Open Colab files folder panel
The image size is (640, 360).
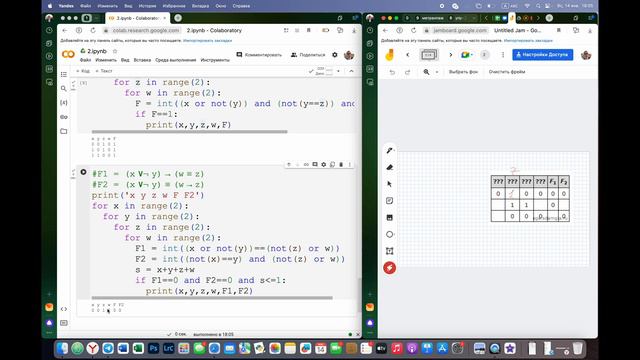[x=64, y=131]
